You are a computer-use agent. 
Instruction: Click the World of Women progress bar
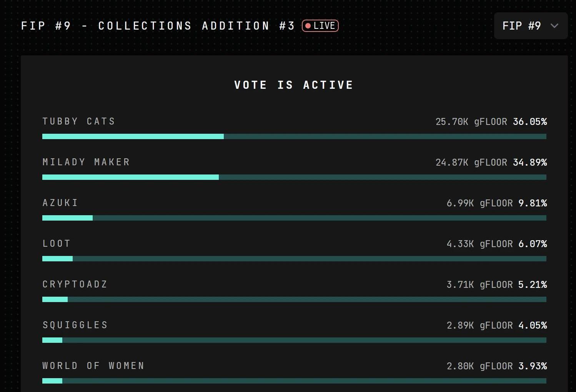[x=294, y=381]
